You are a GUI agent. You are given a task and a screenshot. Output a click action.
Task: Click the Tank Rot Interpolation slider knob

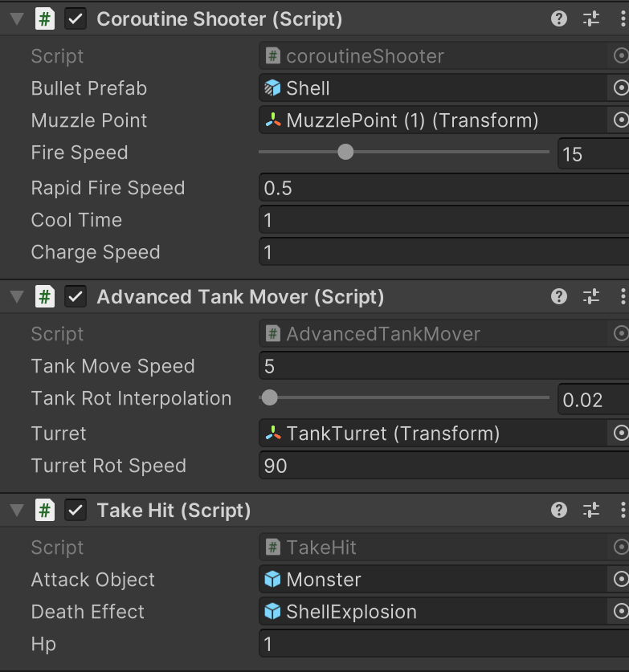click(x=270, y=397)
